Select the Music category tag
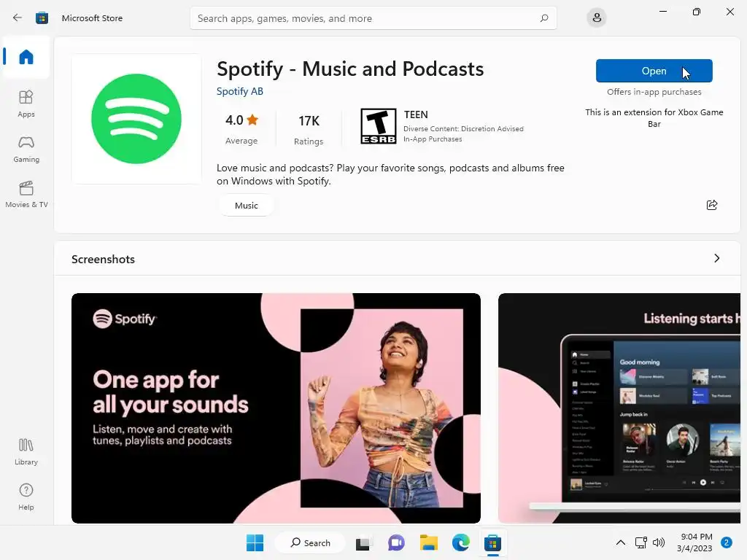The image size is (747, 560). coord(247,206)
